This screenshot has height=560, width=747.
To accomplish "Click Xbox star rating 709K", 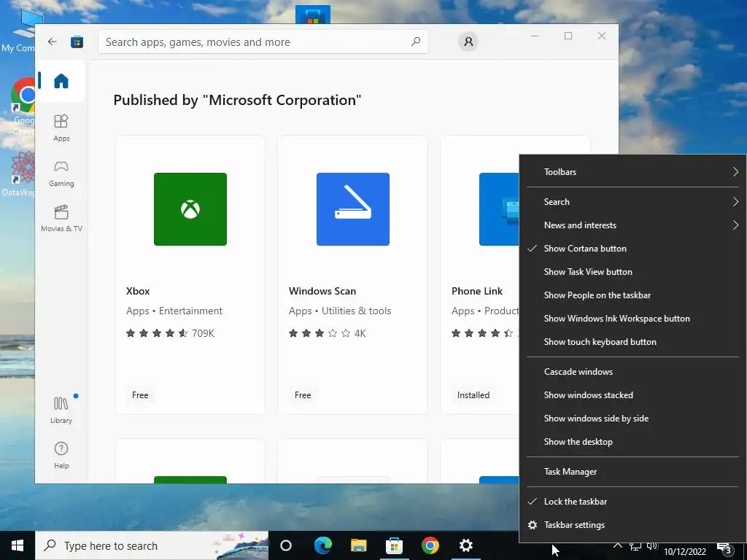I will click(x=170, y=333).
